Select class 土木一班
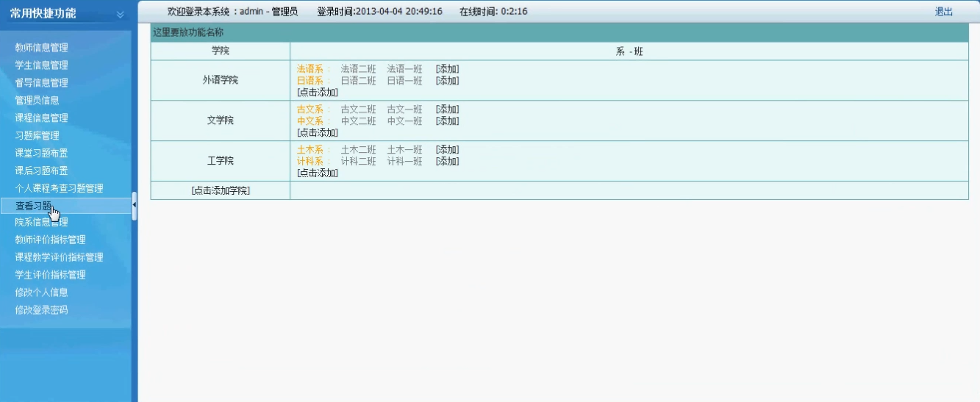 tap(405, 150)
